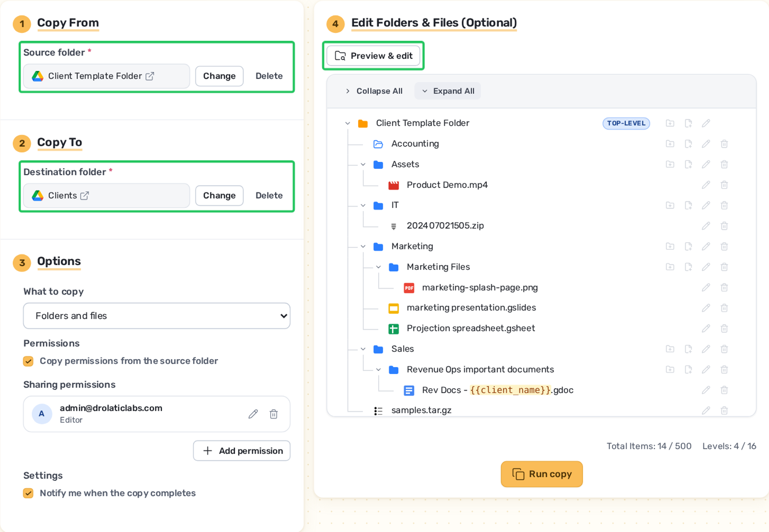The height and width of the screenshot is (532, 769).
Task: Open Clients folder external link icon
Action: tap(85, 196)
